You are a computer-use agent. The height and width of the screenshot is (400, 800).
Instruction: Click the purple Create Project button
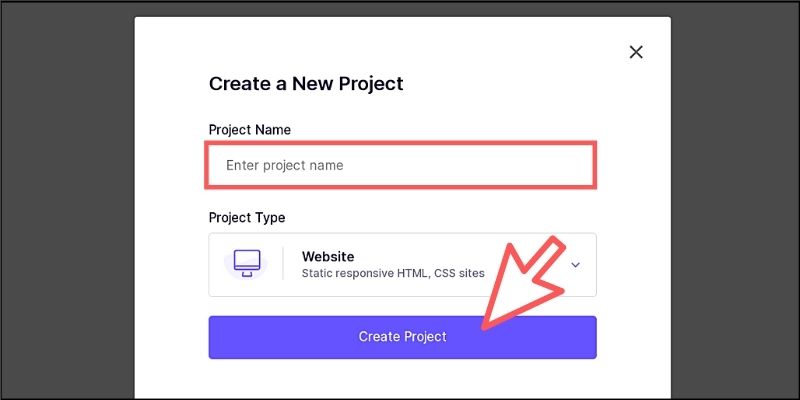(x=402, y=337)
